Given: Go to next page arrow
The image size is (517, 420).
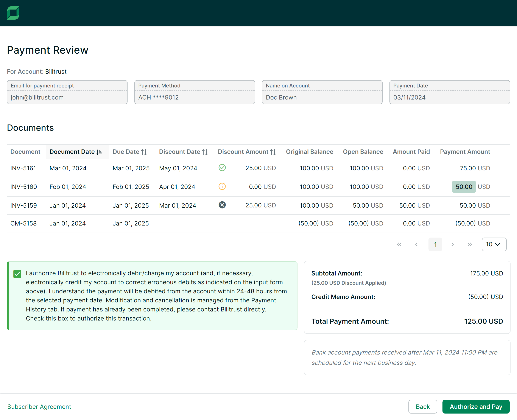Looking at the screenshot, I should 452,244.
